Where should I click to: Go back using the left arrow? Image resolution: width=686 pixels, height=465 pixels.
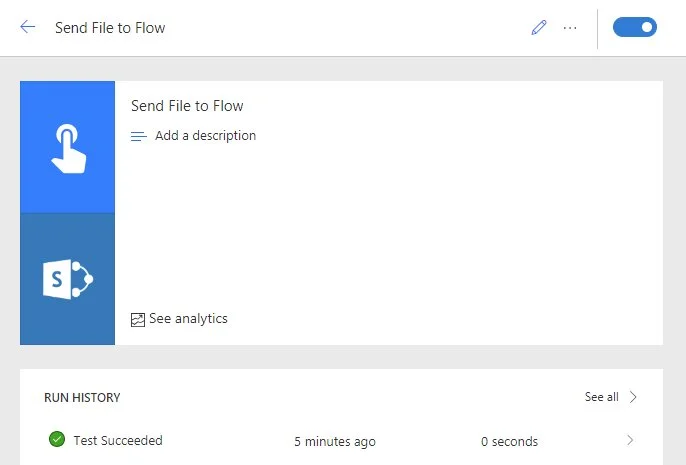pyautogui.click(x=28, y=27)
